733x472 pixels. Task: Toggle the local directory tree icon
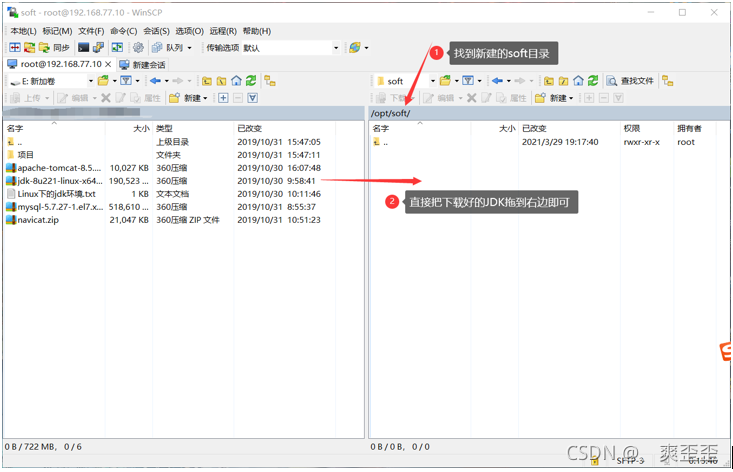(270, 81)
